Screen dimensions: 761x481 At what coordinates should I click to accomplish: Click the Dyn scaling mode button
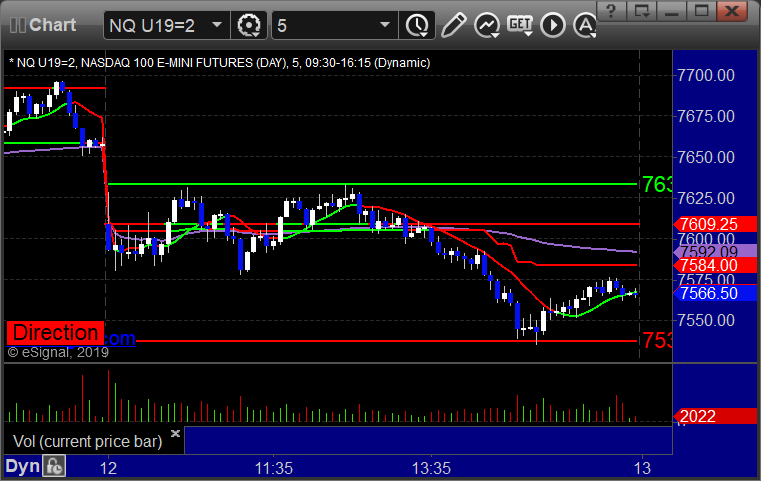pos(22,466)
